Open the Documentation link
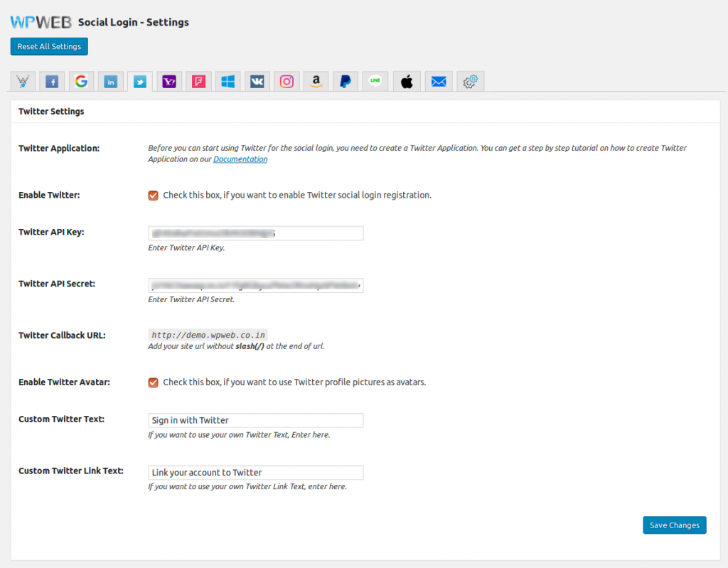 240,159
